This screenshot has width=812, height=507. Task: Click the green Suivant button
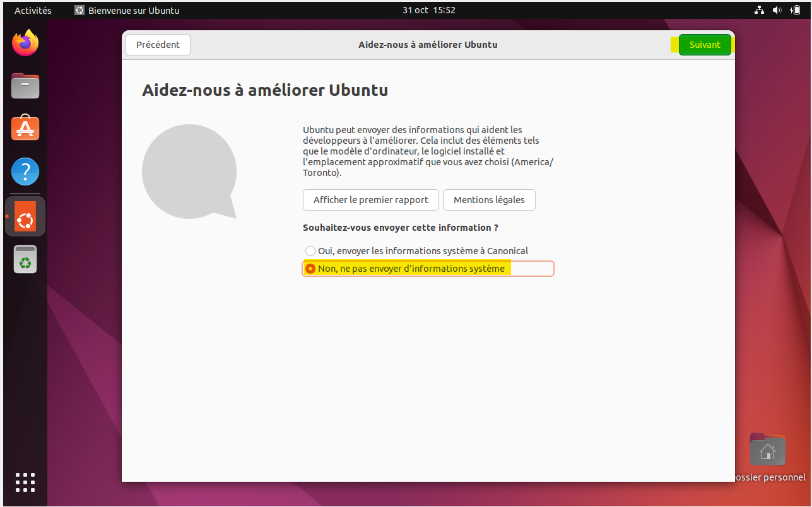(x=704, y=45)
